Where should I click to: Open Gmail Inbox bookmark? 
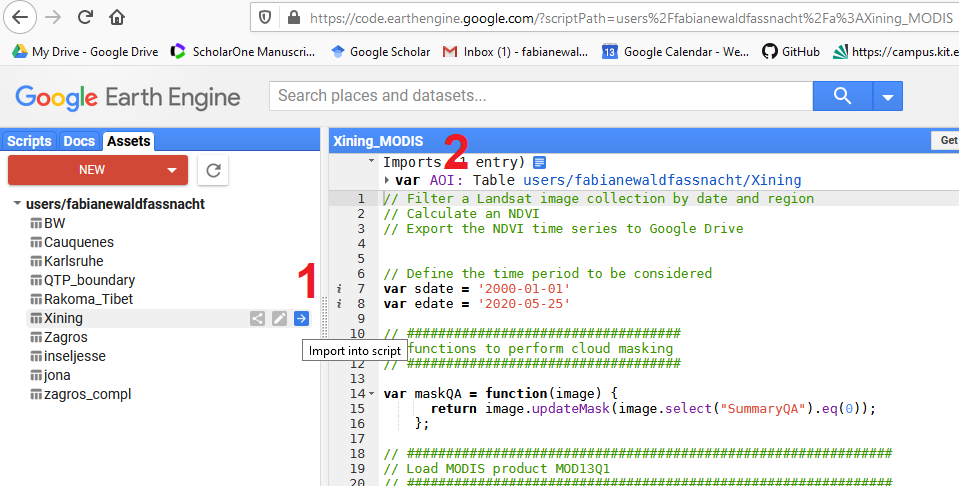tap(515, 52)
